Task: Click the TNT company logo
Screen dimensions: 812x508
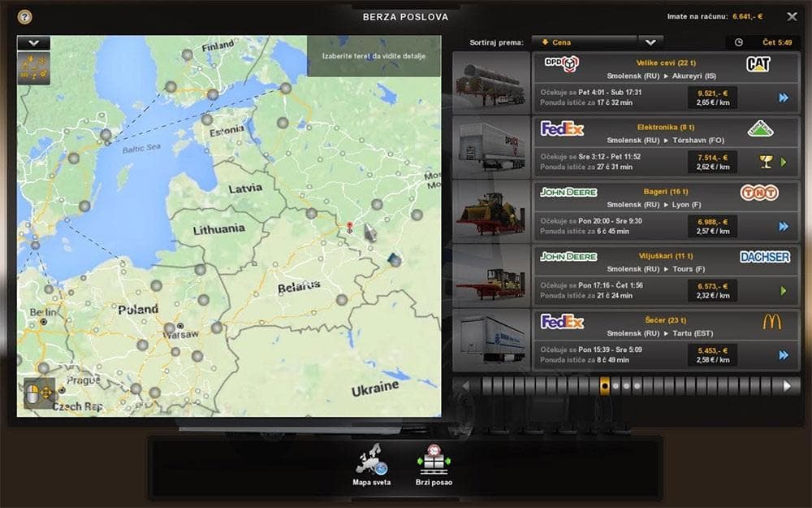Action: [759, 193]
